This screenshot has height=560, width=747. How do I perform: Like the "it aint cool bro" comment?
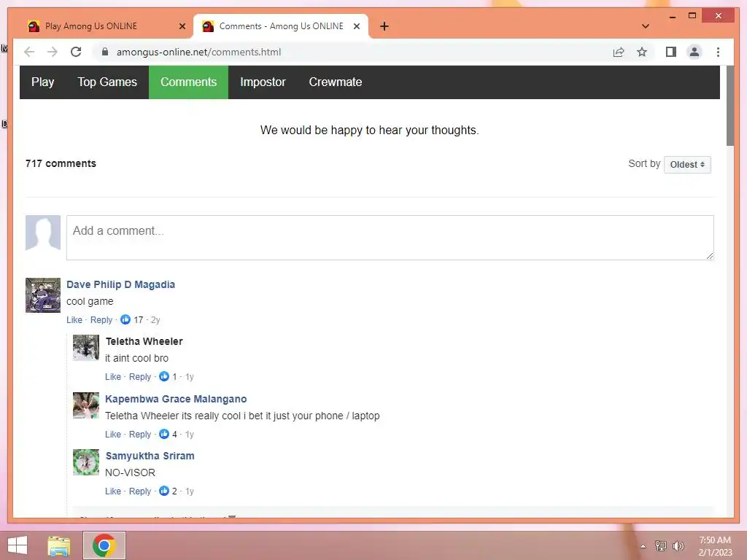[113, 377]
